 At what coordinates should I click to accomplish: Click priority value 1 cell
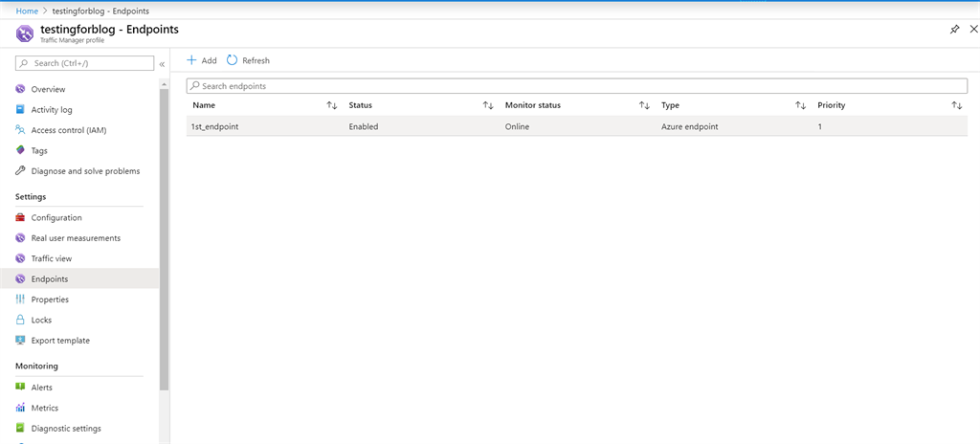pos(819,126)
